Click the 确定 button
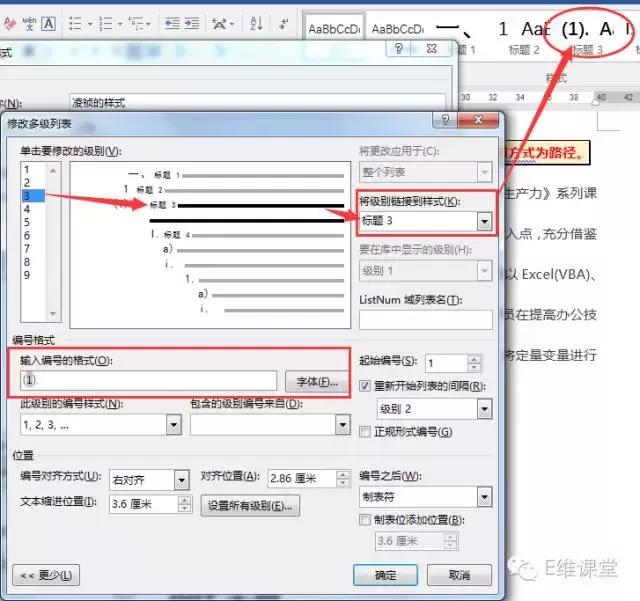 coord(385,575)
